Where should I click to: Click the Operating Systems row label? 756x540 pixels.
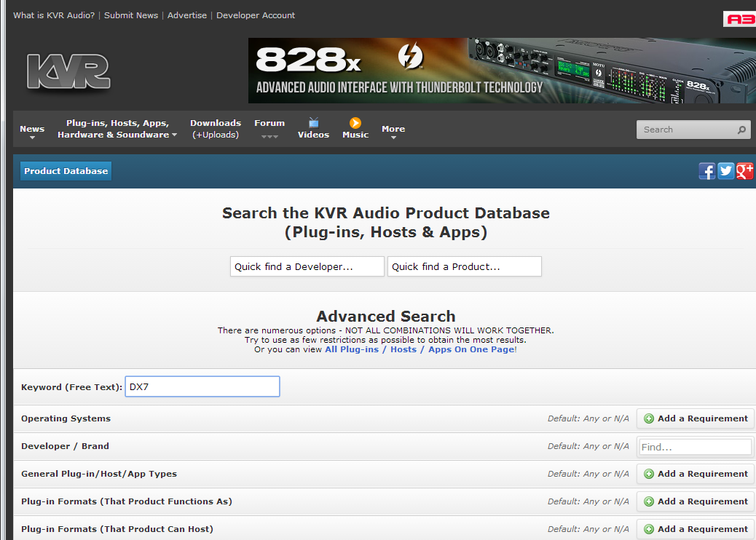coord(66,418)
